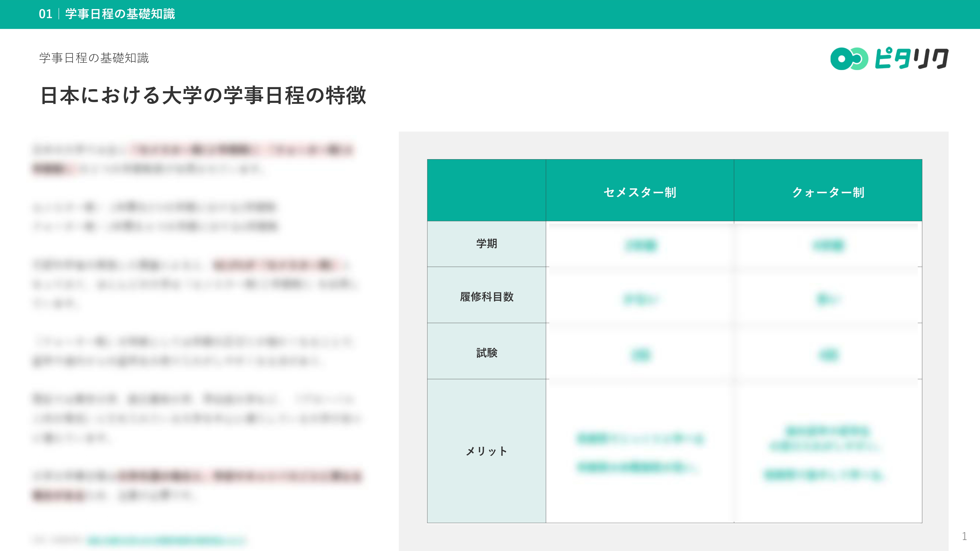Open the blurred green link at bottom
Screen dimensions: 980x551
pos(167,540)
